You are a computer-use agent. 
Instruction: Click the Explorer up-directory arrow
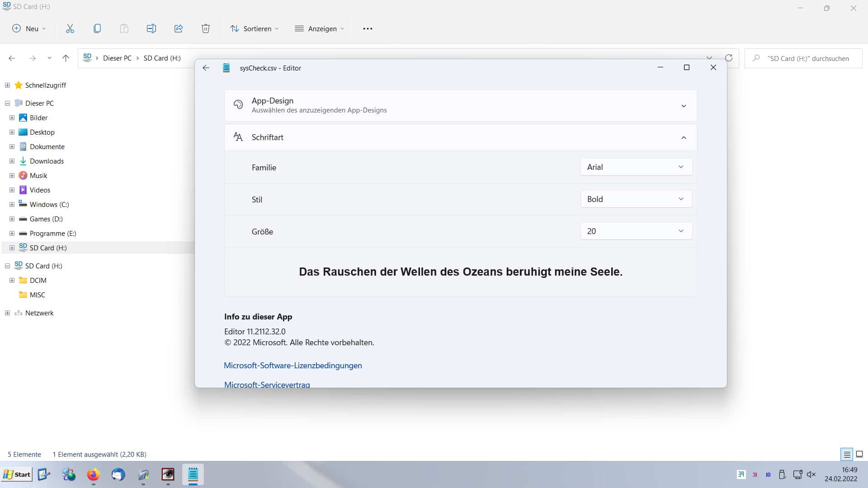click(66, 58)
